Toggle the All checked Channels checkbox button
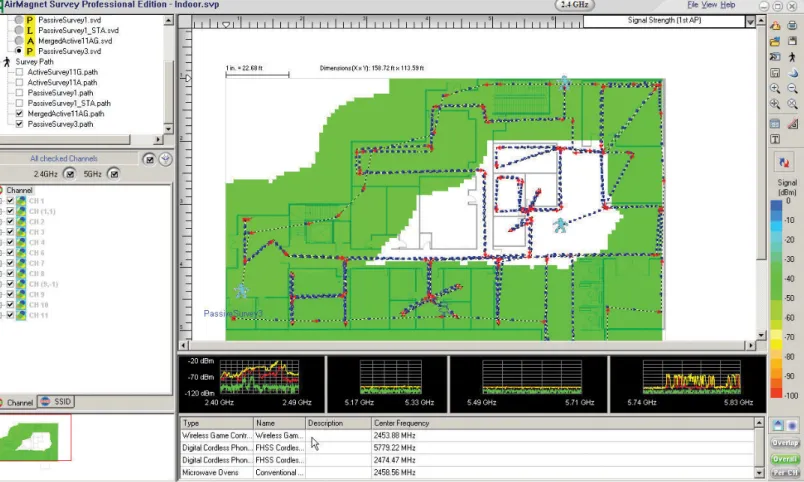The image size is (804, 482). tap(149, 159)
